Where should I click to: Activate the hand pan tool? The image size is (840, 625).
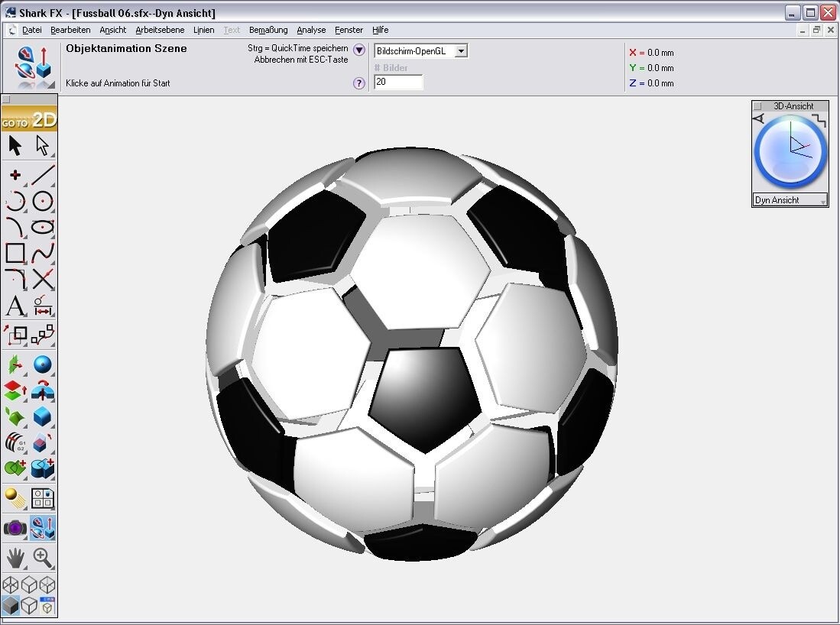coord(15,558)
